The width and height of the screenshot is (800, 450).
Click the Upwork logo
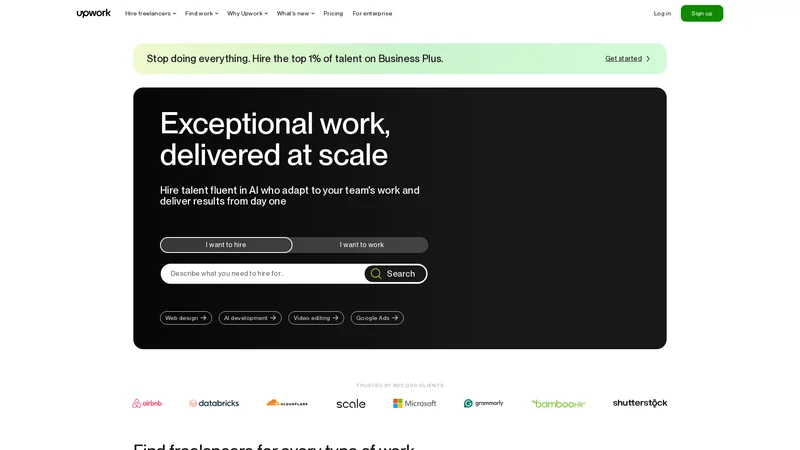(94, 13)
